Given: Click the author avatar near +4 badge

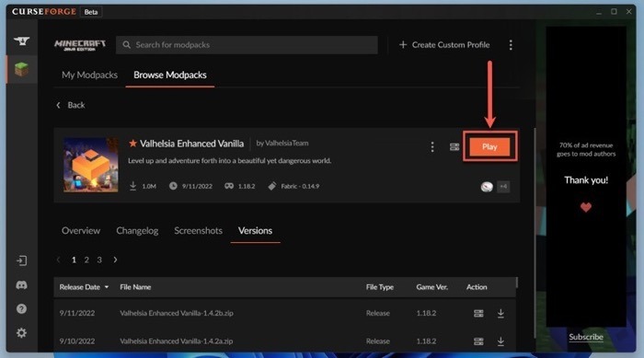Looking at the screenshot, I should 487,187.
